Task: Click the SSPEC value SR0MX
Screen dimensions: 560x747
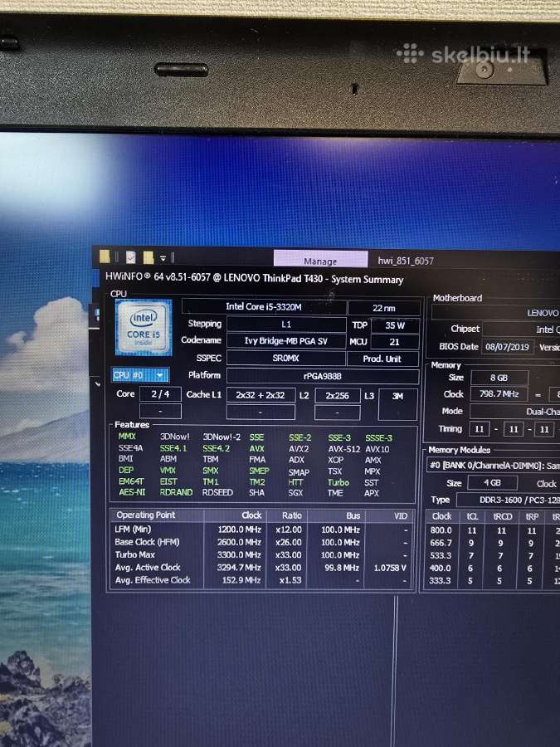Action: pos(285,358)
